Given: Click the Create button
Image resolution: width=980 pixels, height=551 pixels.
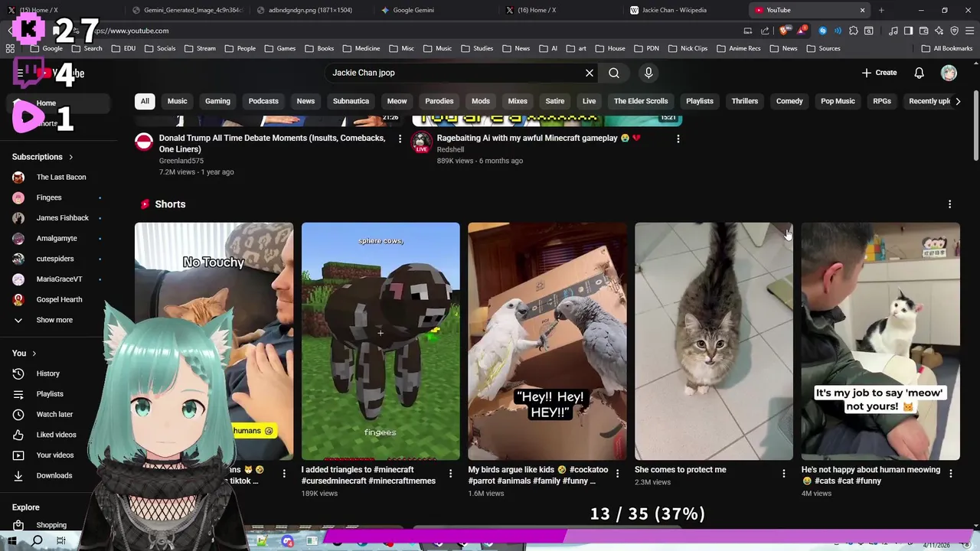Looking at the screenshot, I should [x=879, y=73].
